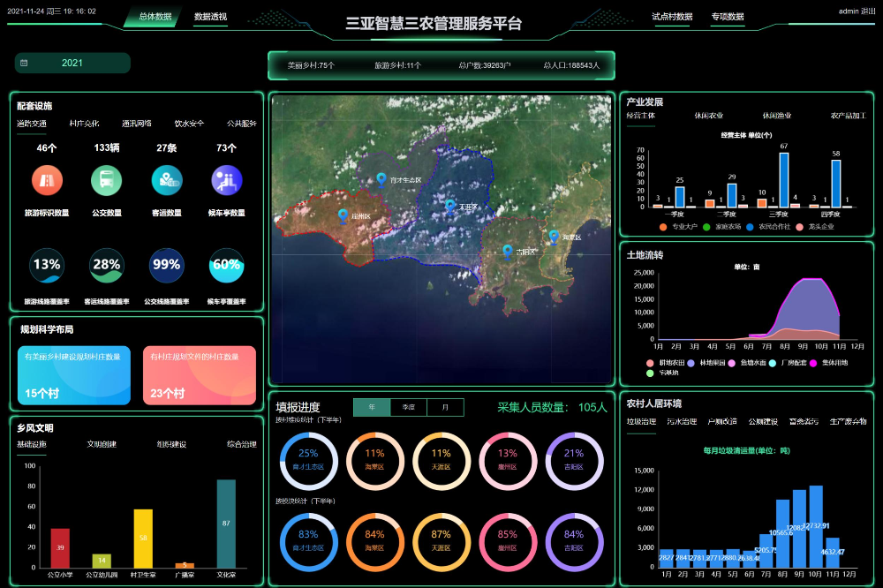
Task: Toggle 厂房配套 legend series
Action: 788,363
